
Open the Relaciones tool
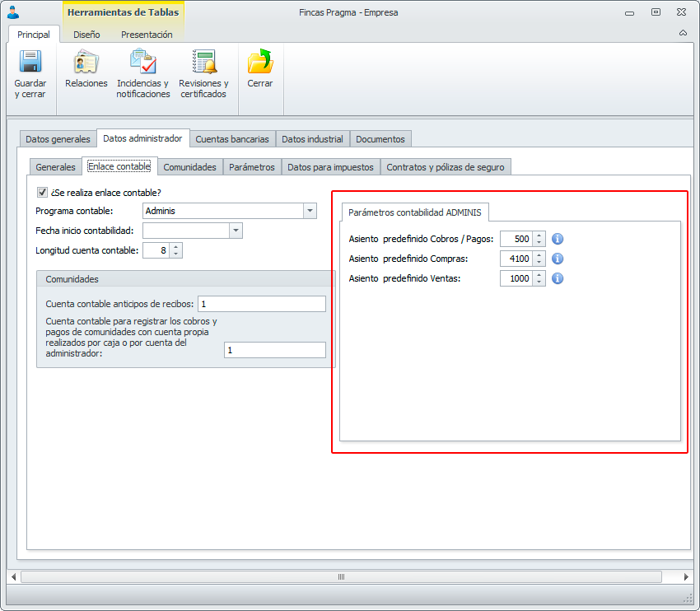point(86,68)
